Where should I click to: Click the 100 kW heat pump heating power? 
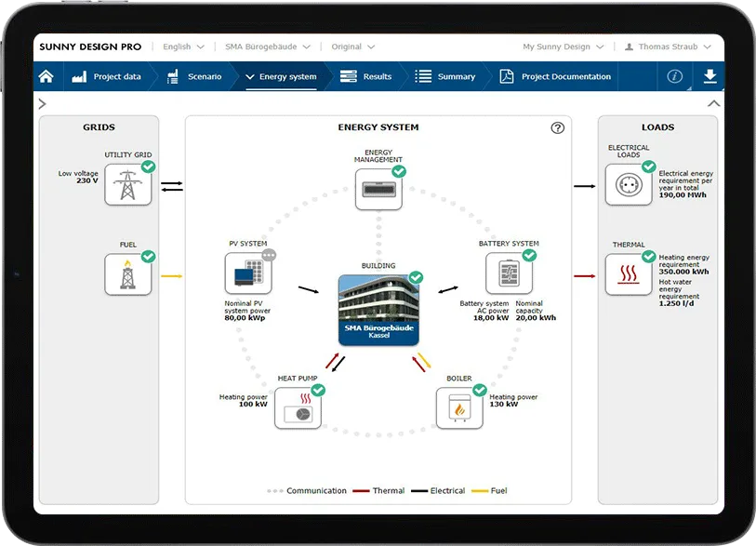253,405
